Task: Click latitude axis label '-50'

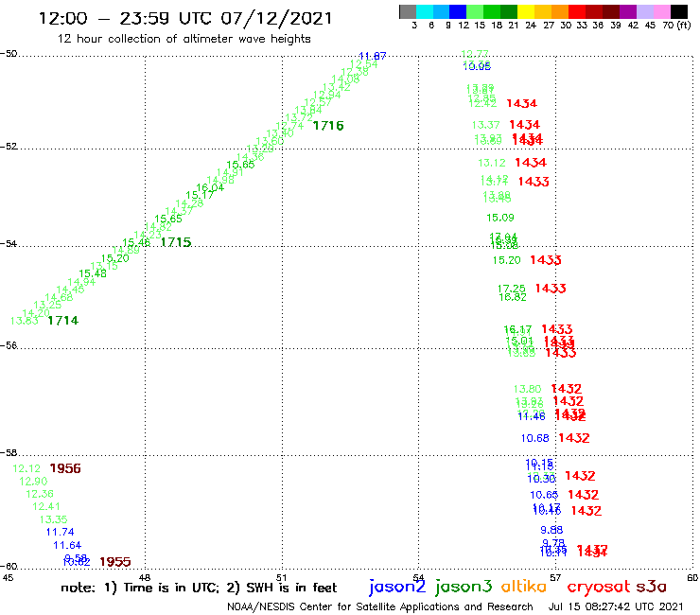Action: (x=9, y=54)
